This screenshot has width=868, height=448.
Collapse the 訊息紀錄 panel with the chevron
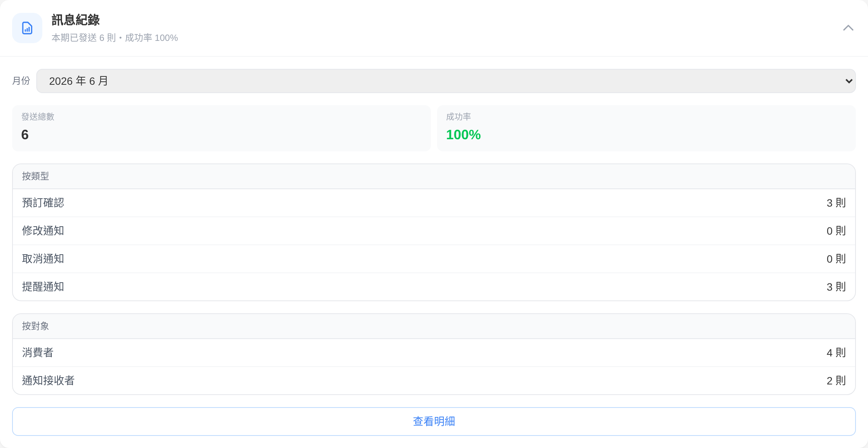point(848,28)
